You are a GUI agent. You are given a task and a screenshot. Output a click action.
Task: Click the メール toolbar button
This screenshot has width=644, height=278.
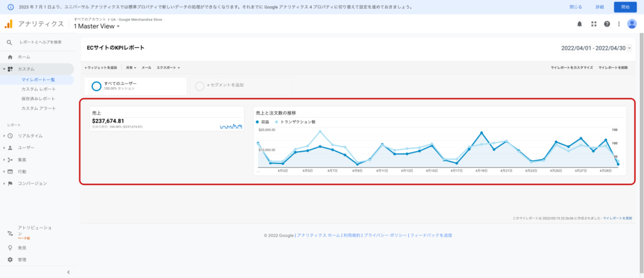point(146,67)
